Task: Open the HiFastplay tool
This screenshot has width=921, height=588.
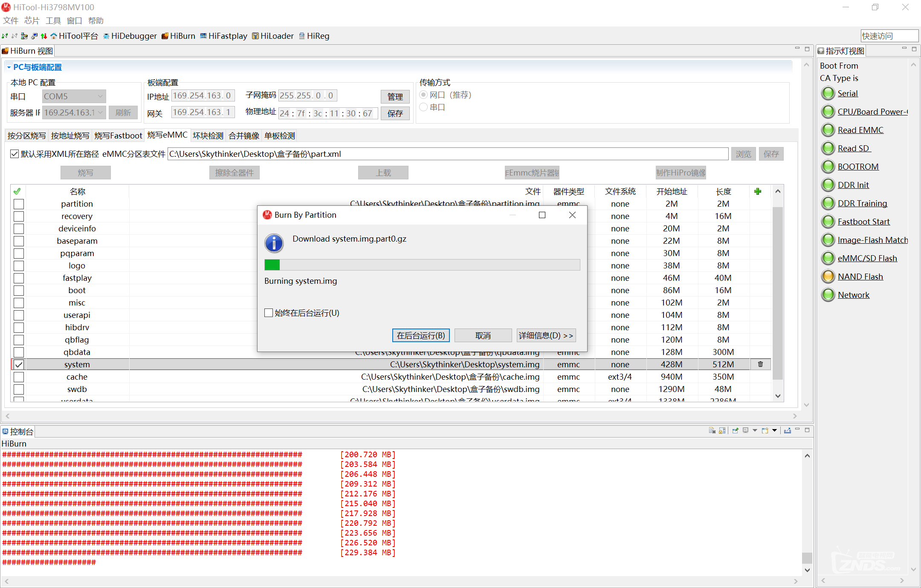Action: [x=223, y=36]
